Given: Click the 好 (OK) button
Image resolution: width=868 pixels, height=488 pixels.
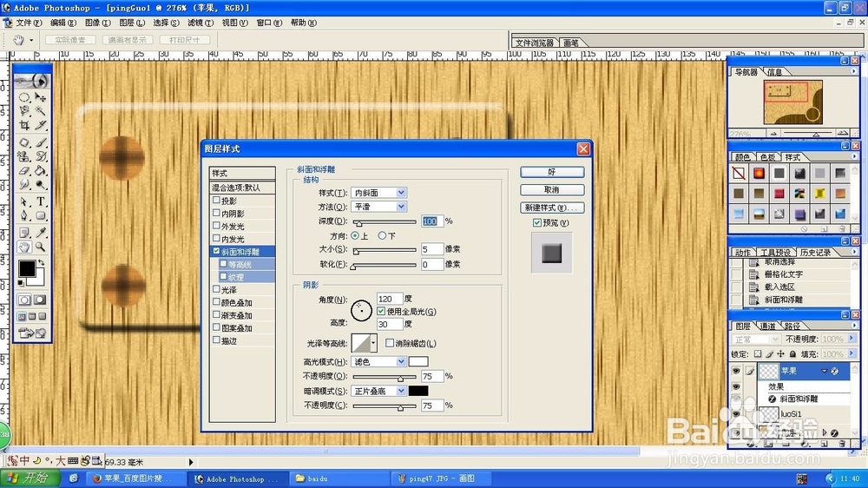Looking at the screenshot, I should tap(552, 172).
